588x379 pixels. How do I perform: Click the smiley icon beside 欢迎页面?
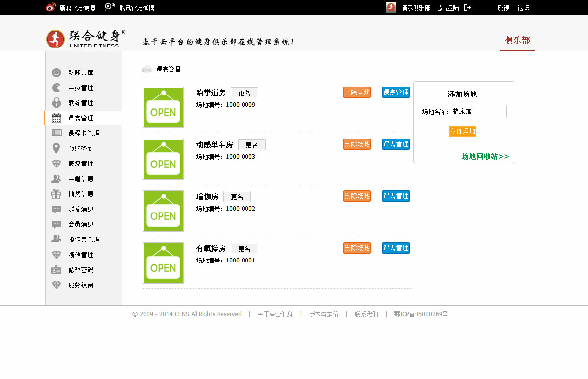click(x=56, y=72)
